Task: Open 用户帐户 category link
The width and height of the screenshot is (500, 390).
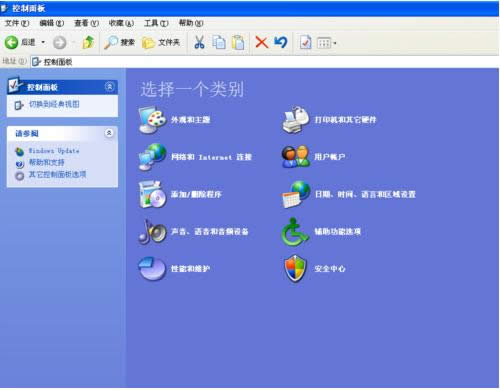Action: (330, 157)
